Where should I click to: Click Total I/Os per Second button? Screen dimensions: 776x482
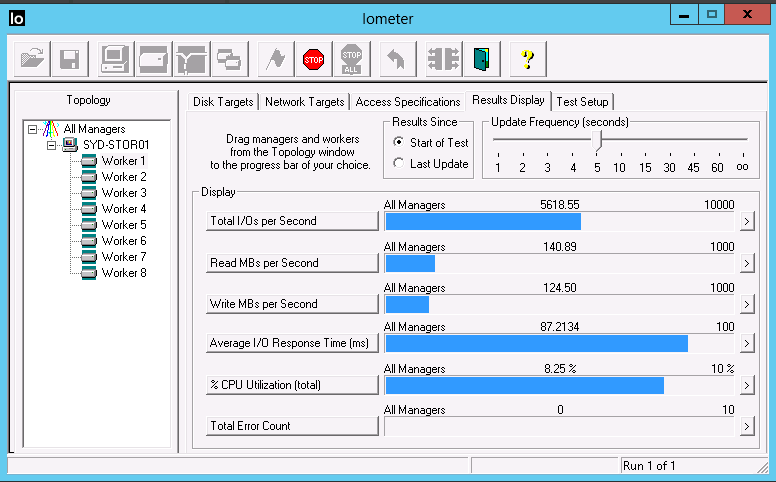pyautogui.click(x=292, y=221)
